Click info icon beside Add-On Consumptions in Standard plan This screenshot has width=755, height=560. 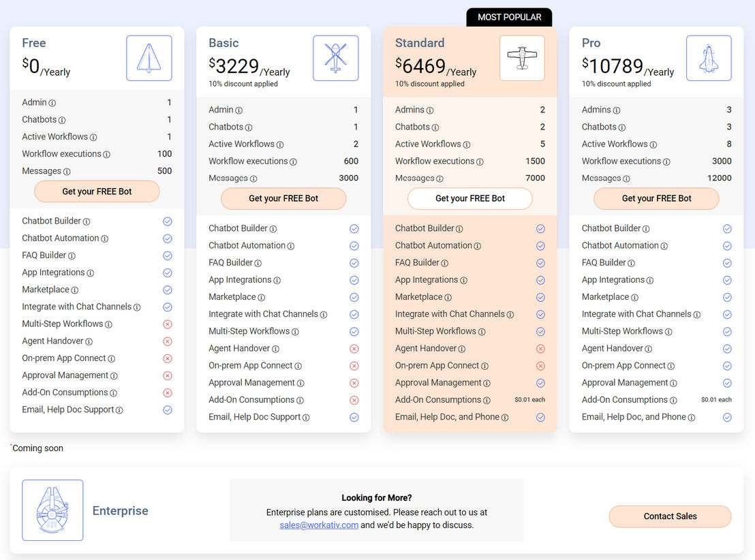[487, 401]
